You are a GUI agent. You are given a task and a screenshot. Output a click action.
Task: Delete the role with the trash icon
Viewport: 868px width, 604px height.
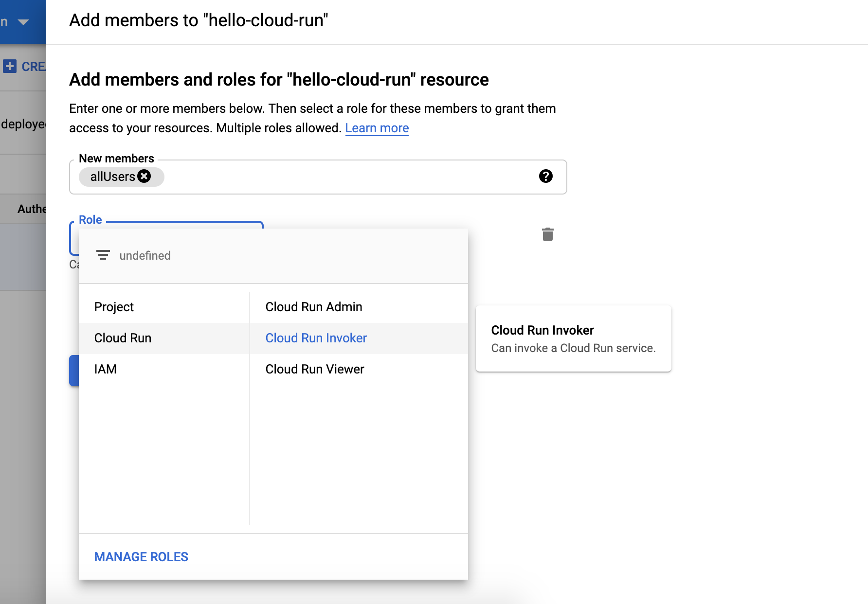click(x=548, y=234)
